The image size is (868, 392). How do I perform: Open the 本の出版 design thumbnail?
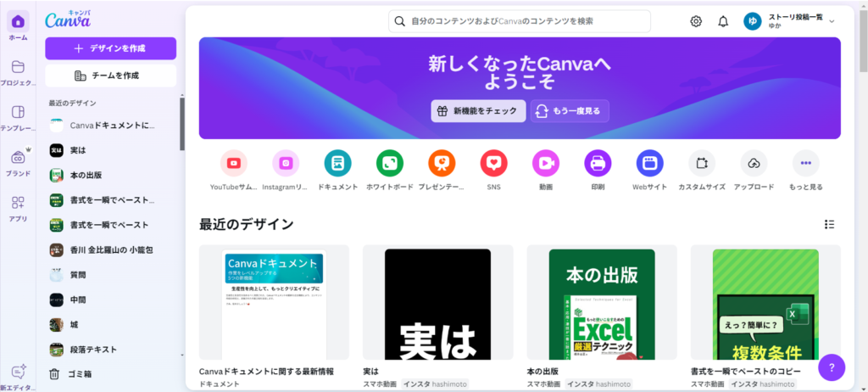pyautogui.click(x=601, y=303)
